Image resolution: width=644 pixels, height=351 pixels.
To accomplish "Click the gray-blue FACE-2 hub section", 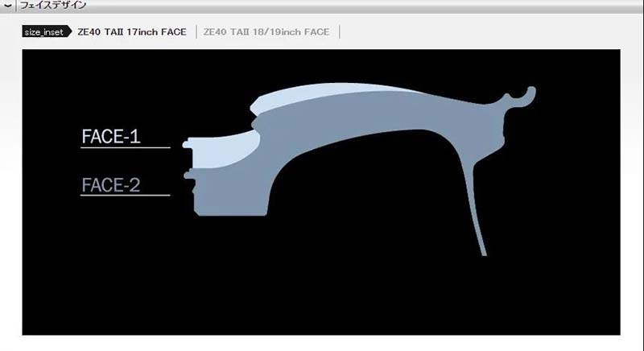I will coord(229,189).
